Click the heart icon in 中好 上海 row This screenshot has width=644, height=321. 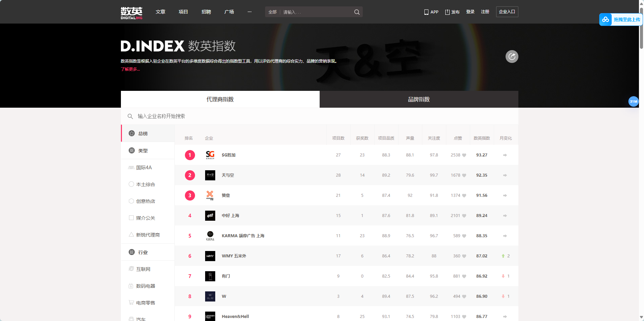[464, 216]
